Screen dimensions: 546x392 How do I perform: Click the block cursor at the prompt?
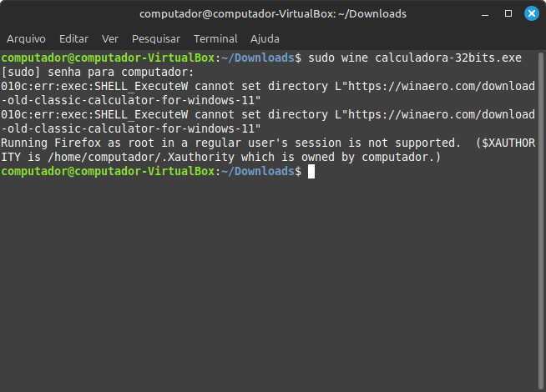coord(311,171)
